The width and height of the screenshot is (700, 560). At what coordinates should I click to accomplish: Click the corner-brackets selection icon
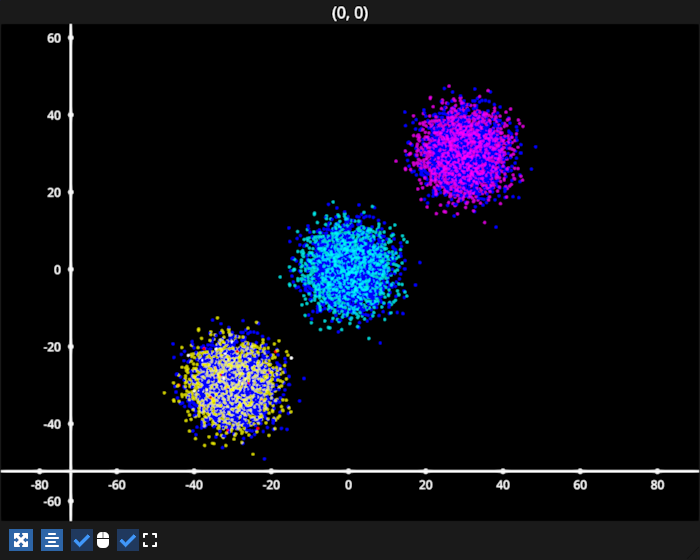(150, 540)
